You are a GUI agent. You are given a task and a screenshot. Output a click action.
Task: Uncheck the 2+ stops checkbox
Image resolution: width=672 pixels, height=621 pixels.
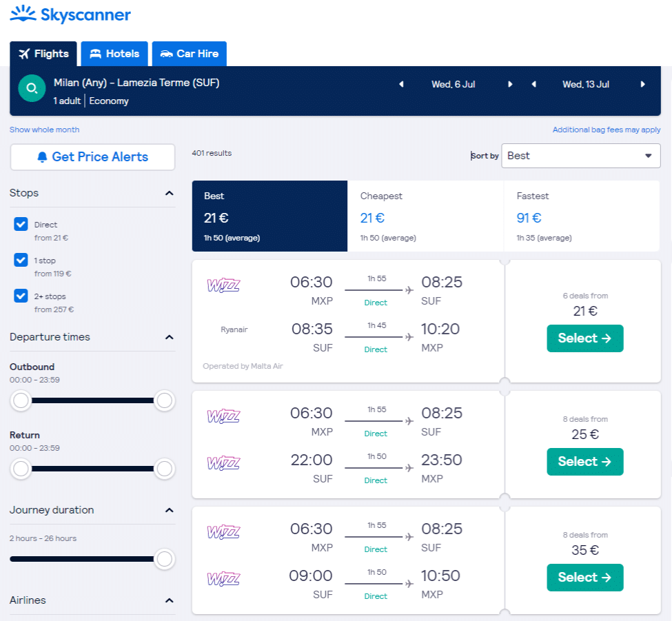pos(21,296)
